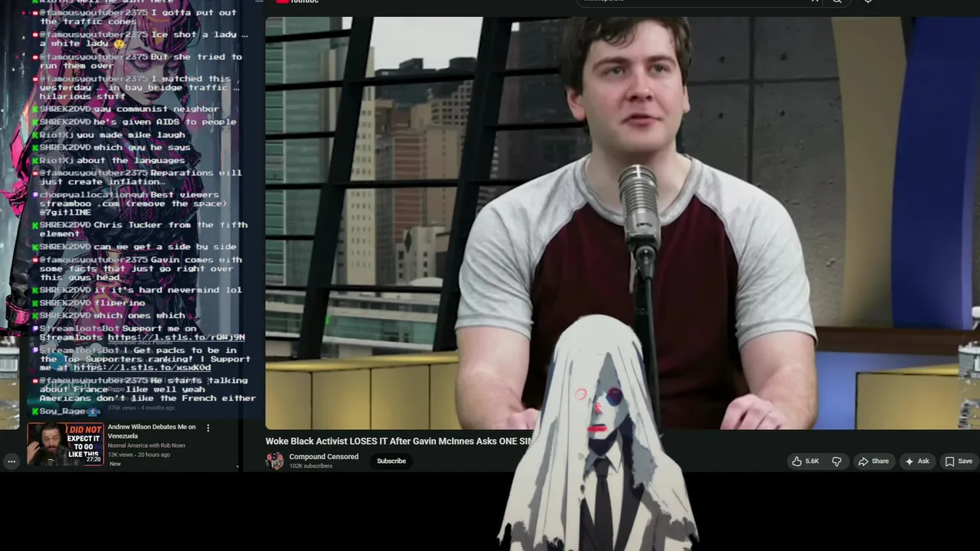980x551 pixels.
Task: Open three-dot menu for Andrew Wilson video
Action: tap(207, 428)
